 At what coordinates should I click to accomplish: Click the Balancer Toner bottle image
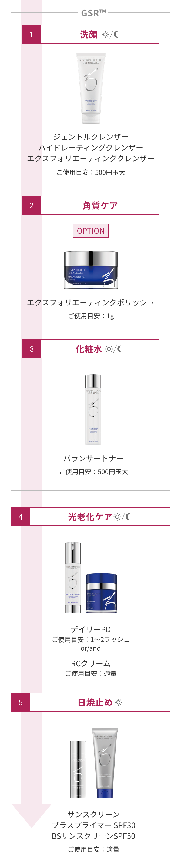(93, 409)
